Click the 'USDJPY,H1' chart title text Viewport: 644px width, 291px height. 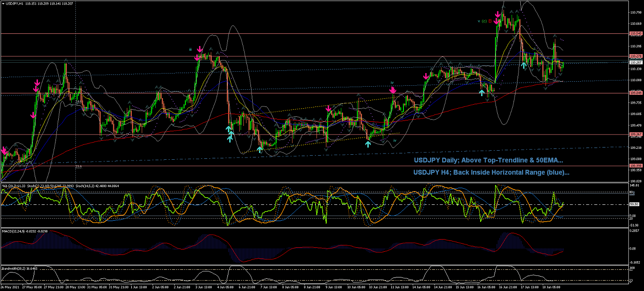click(14, 3)
